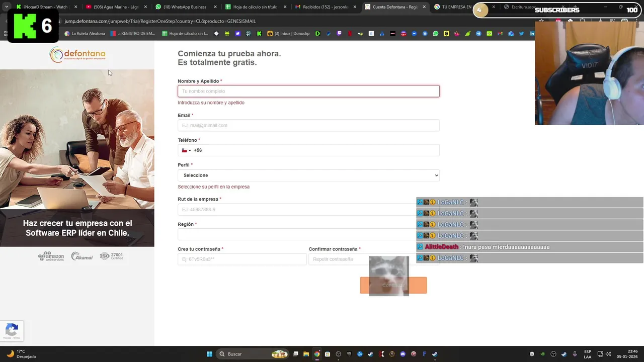This screenshot has width=644, height=362.
Task: Open File Explorer from the taskbar
Action: tap(306, 354)
